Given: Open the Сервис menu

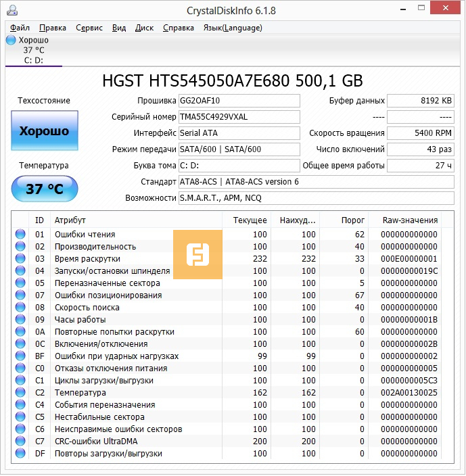Looking at the screenshot, I should 89,28.
